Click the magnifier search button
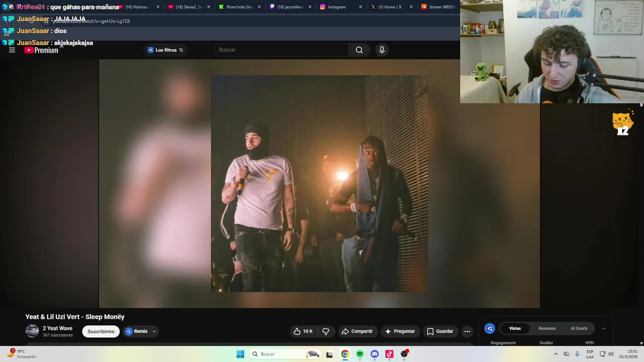 click(359, 50)
